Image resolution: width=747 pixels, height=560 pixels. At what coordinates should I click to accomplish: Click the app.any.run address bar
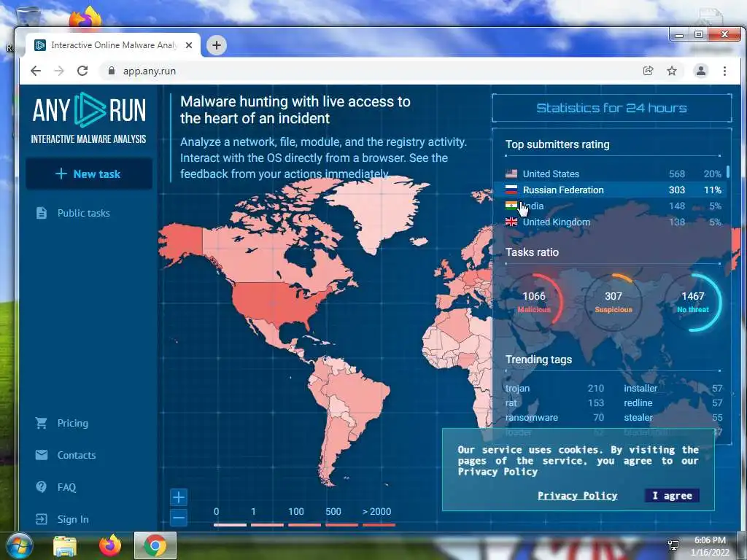(x=368, y=71)
